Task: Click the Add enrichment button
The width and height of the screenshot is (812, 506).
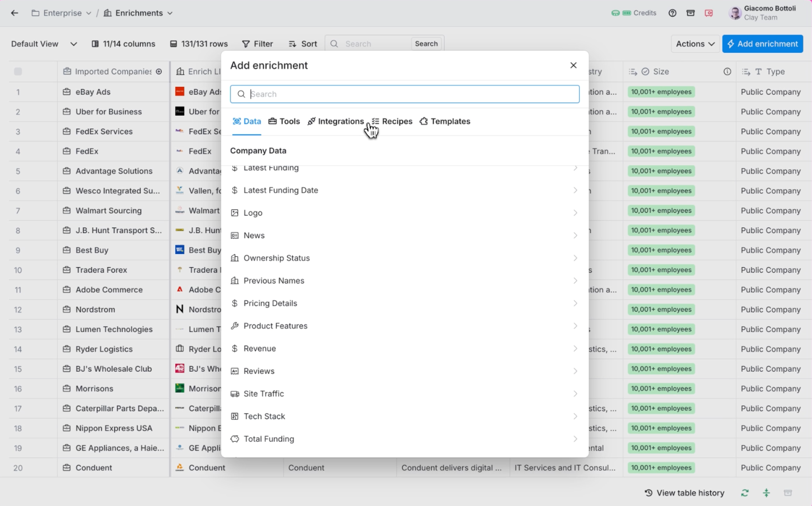Action: click(762, 44)
